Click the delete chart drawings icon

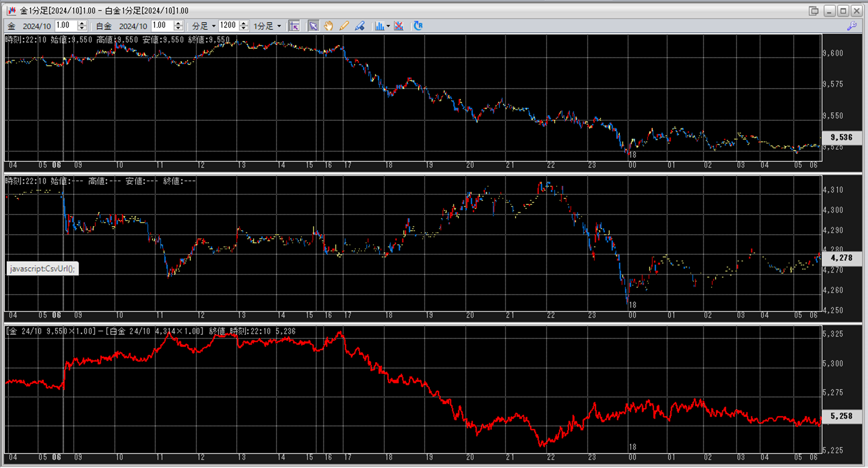[399, 26]
